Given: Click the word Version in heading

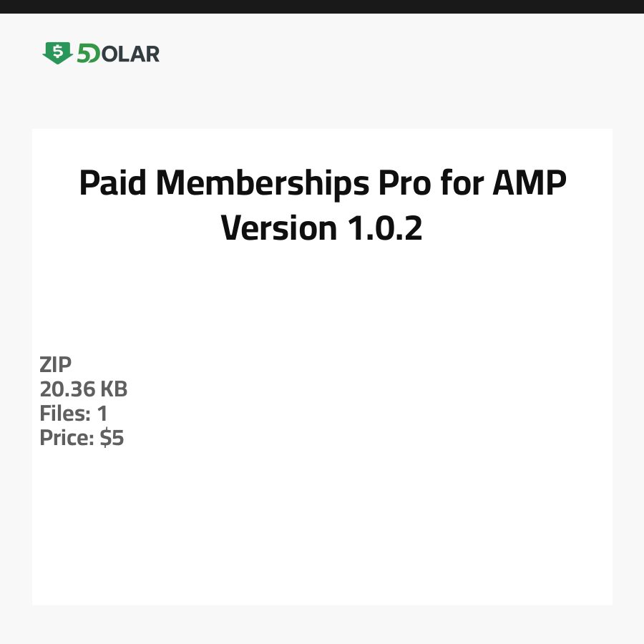Looking at the screenshot, I should (278, 228).
